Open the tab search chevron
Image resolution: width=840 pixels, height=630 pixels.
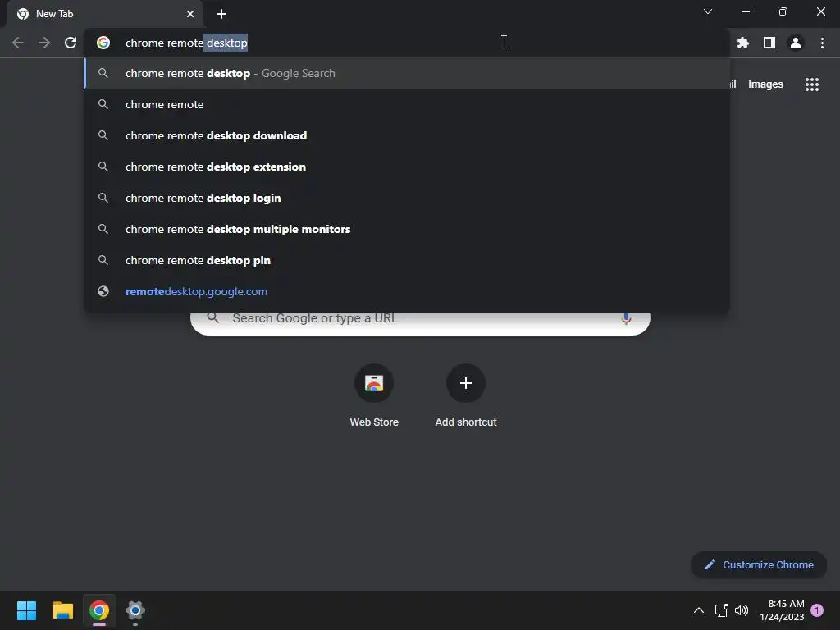[x=708, y=11]
